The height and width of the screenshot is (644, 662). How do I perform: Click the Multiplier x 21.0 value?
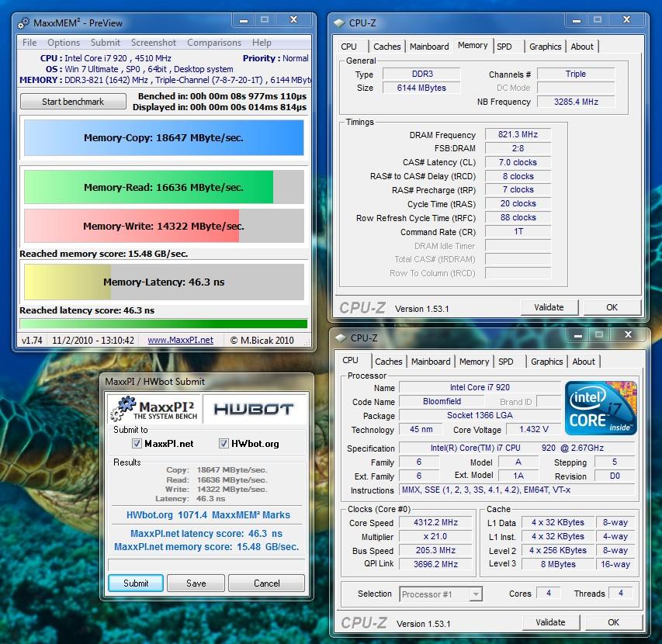pos(435,536)
